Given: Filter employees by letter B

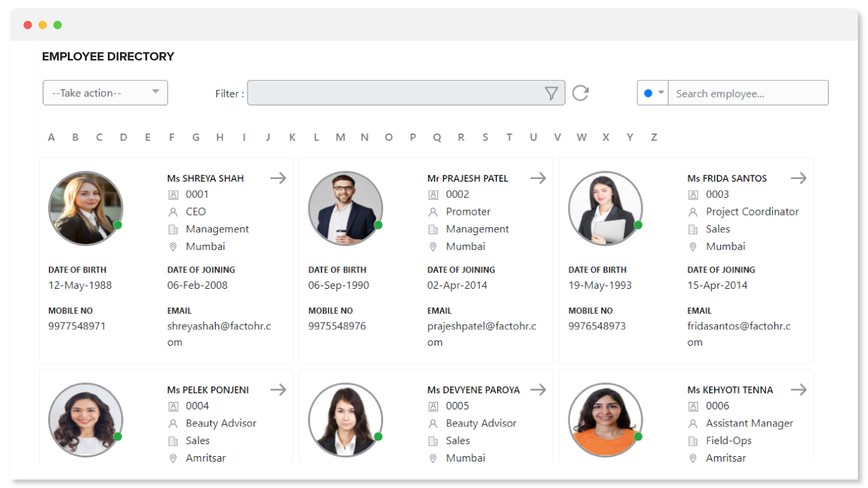Looking at the screenshot, I should 75,138.
